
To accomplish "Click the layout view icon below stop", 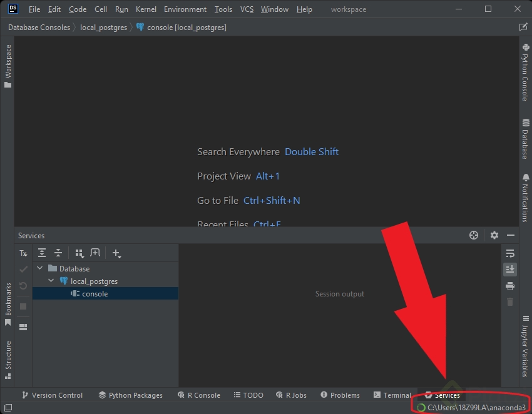I will [x=23, y=327].
